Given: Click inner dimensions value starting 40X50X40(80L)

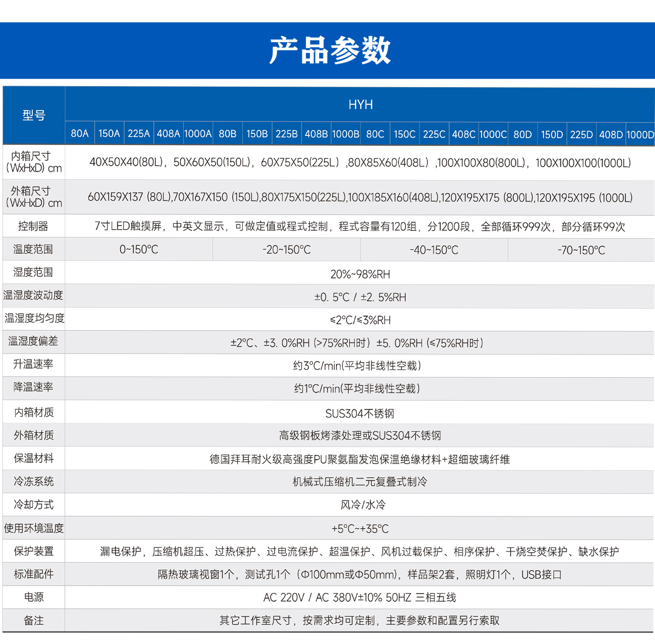Looking at the screenshot, I should [x=360, y=163].
